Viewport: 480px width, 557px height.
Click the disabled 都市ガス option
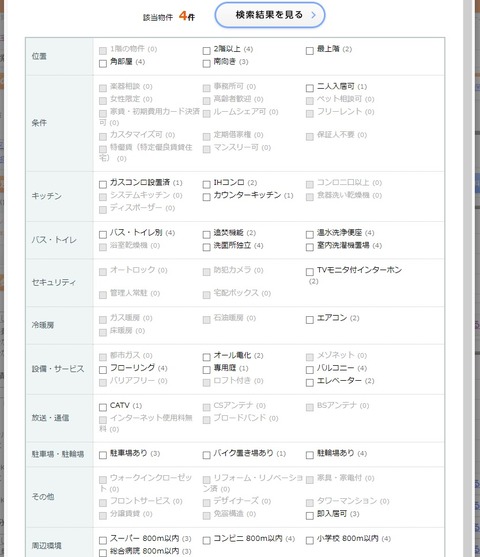pos(125,356)
